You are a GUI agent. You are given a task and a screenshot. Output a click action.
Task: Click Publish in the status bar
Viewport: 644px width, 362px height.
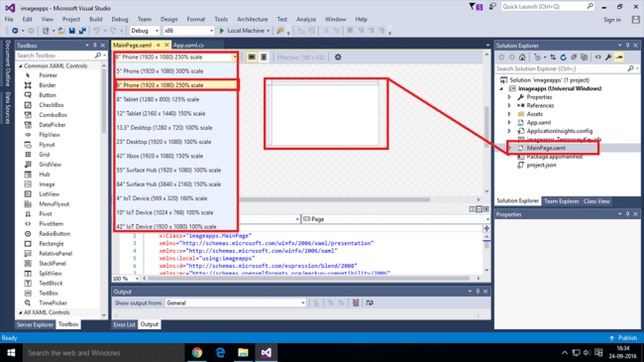[623, 338]
